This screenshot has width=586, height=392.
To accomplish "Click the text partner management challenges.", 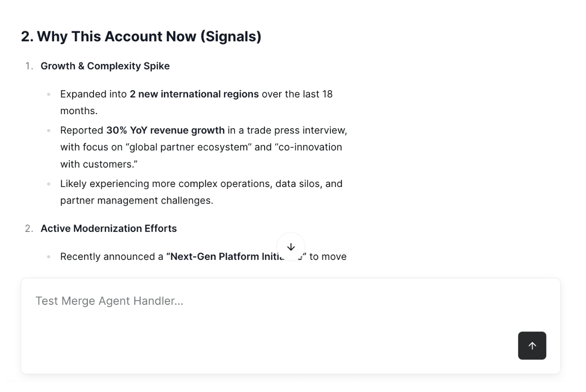I will pyautogui.click(x=136, y=200).
